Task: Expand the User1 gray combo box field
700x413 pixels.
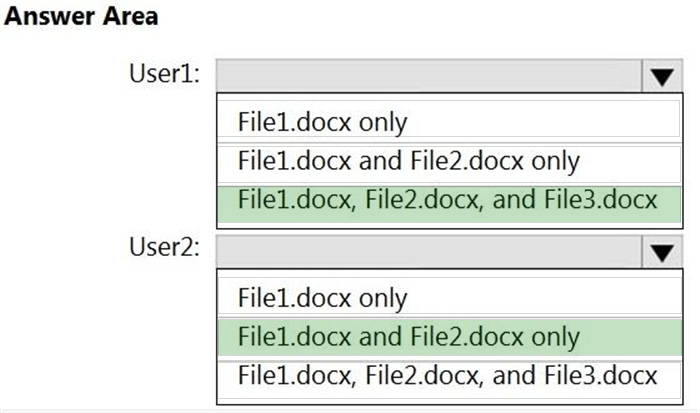Action: (x=449, y=75)
